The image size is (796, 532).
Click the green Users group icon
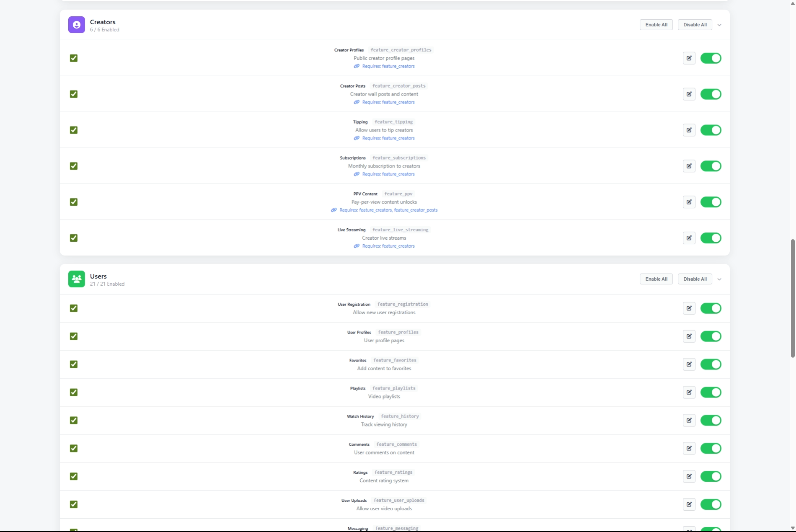point(76,279)
